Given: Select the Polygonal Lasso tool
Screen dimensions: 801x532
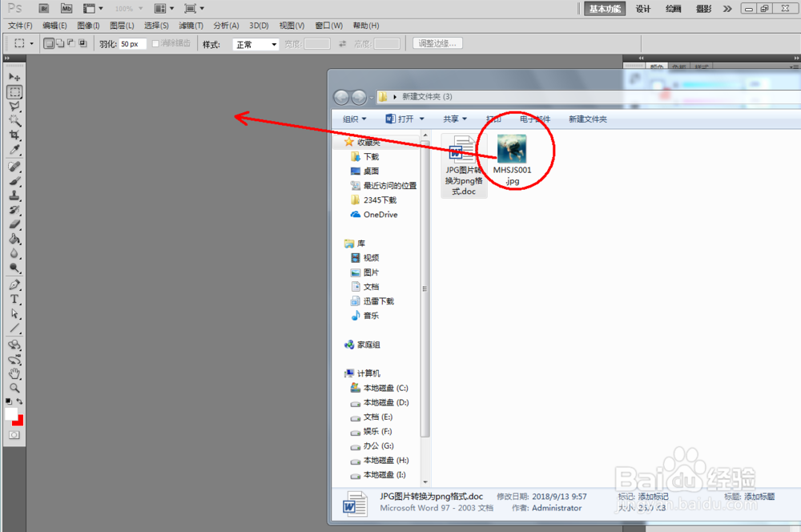Looking at the screenshot, I should (x=14, y=107).
